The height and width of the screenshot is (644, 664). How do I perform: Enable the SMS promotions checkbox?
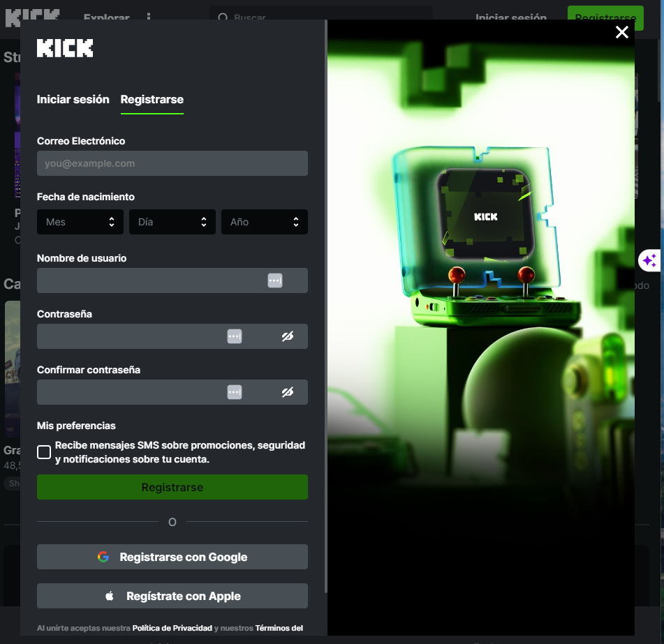pyautogui.click(x=44, y=452)
